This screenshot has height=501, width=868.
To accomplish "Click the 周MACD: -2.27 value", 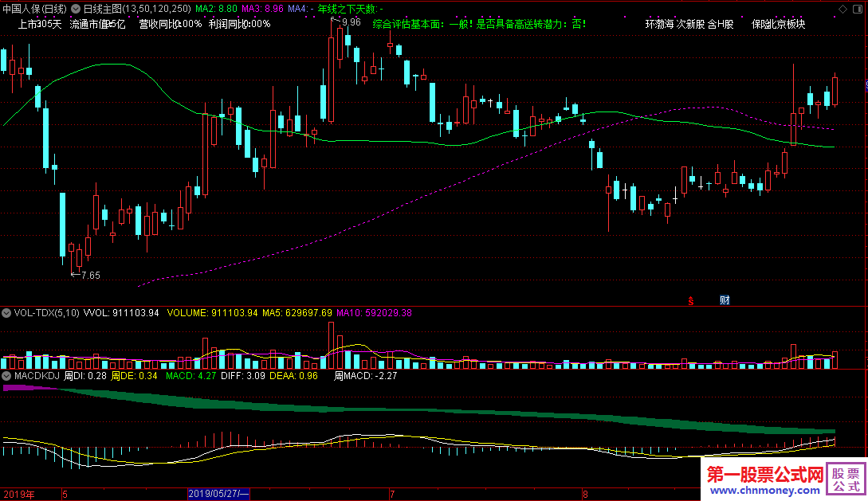I will [x=365, y=376].
